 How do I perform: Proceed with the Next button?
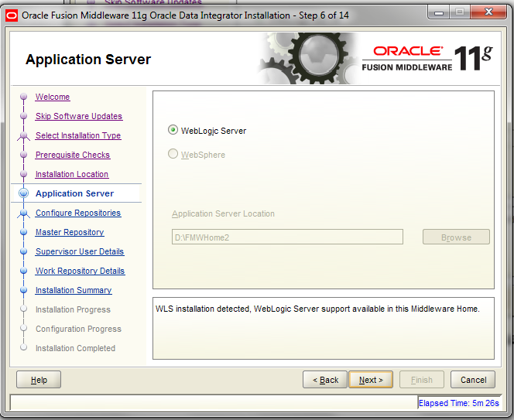coord(371,380)
